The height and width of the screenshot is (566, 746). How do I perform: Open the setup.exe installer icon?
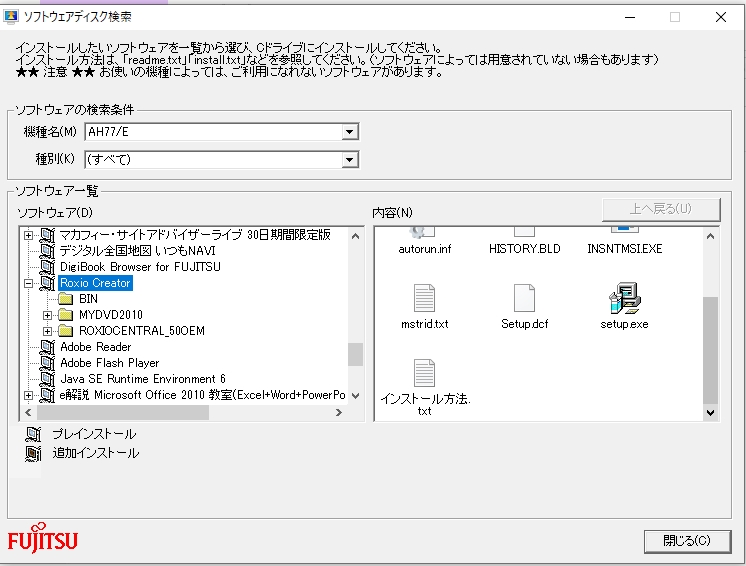625,298
